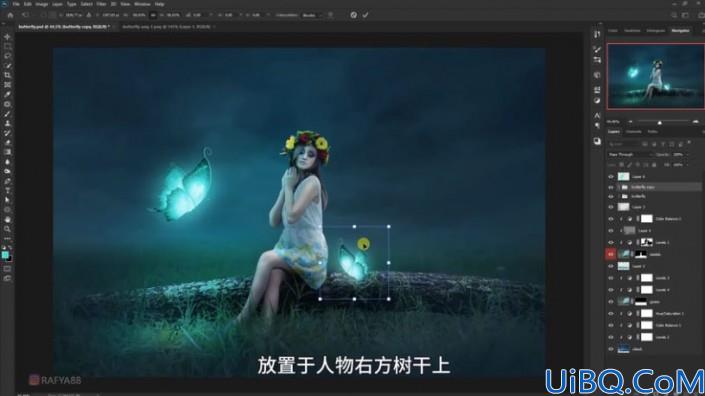This screenshot has height=396, width=705.
Task: Select the Rectangular Marquee tool
Action: tap(7, 46)
